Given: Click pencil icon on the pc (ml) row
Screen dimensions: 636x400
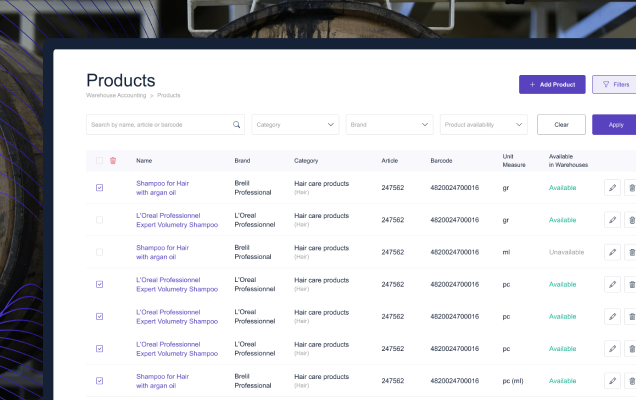Looking at the screenshot, I should 612,381.
